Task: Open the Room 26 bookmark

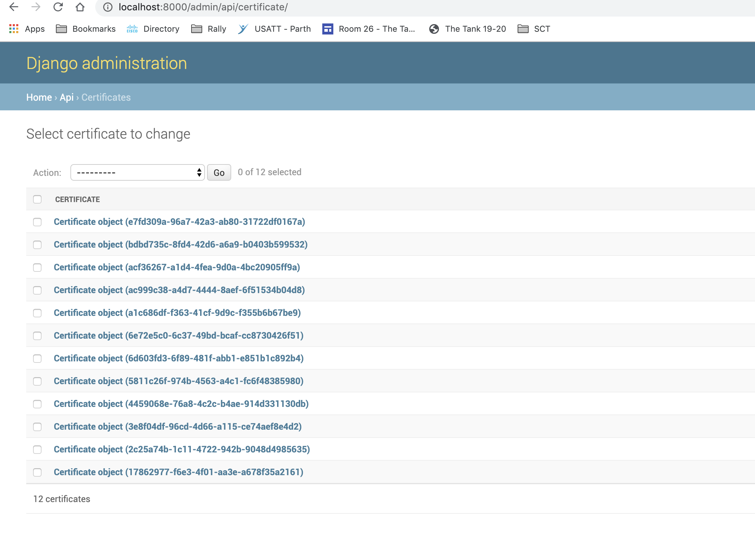Action: tap(369, 29)
